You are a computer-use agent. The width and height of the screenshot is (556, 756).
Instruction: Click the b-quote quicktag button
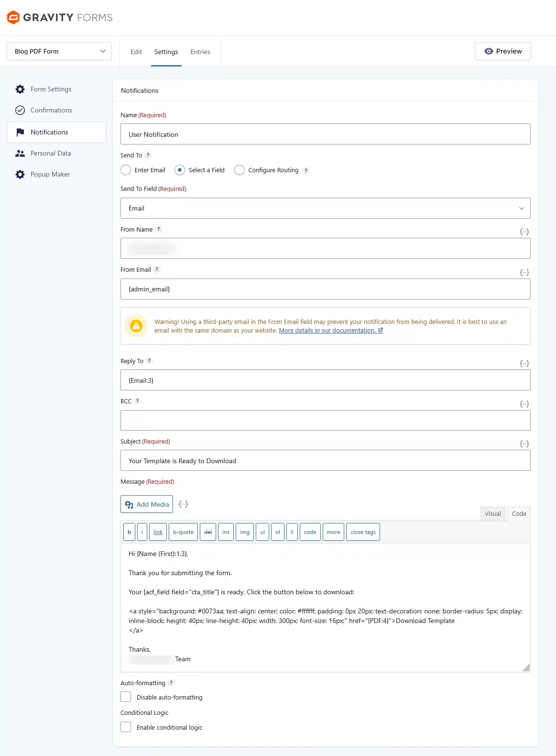[x=184, y=532]
